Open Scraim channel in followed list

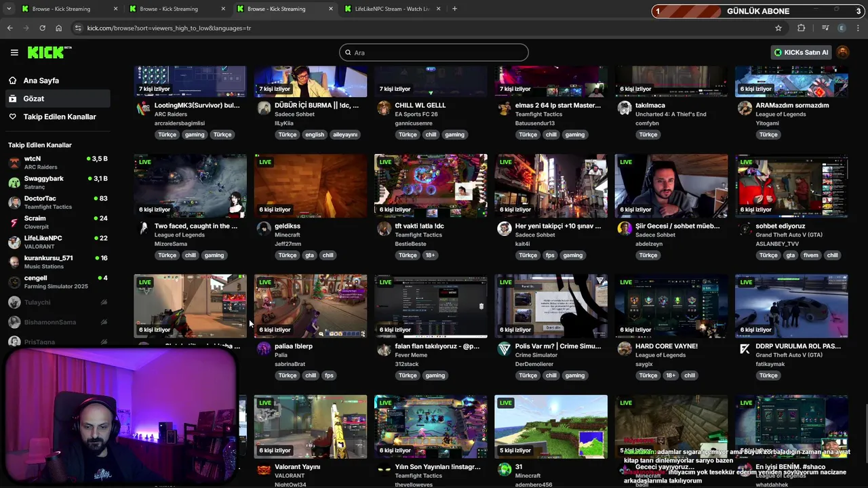58,222
